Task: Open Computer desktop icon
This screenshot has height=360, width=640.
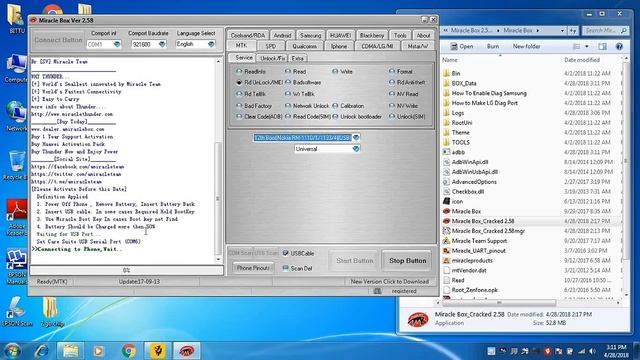Action: 16,68
